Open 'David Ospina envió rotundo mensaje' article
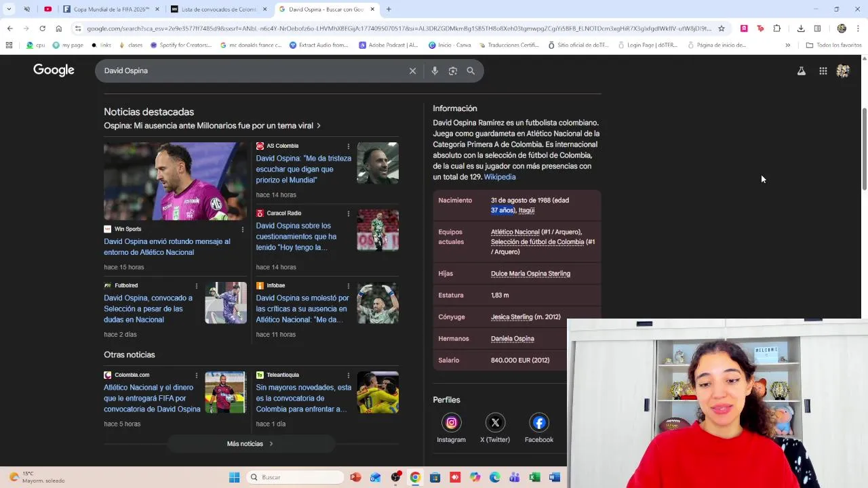 (167, 247)
